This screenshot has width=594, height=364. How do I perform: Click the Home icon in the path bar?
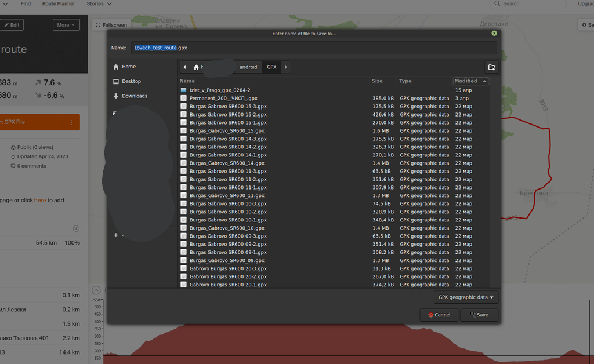coord(197,67)
